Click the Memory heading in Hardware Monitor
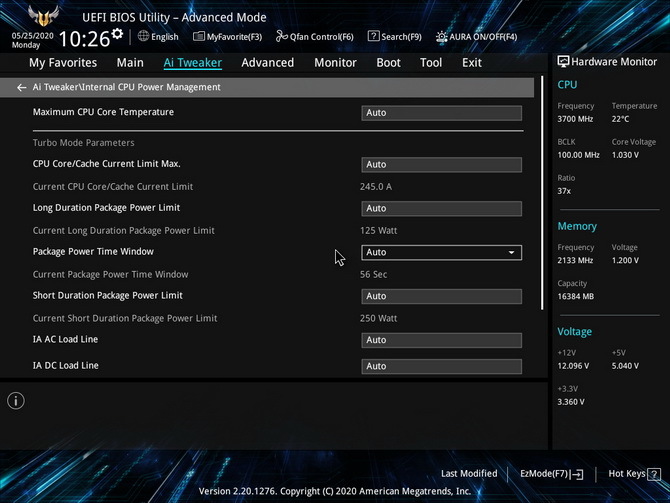This screenshot has width=670, height=503. pos(577,226)
